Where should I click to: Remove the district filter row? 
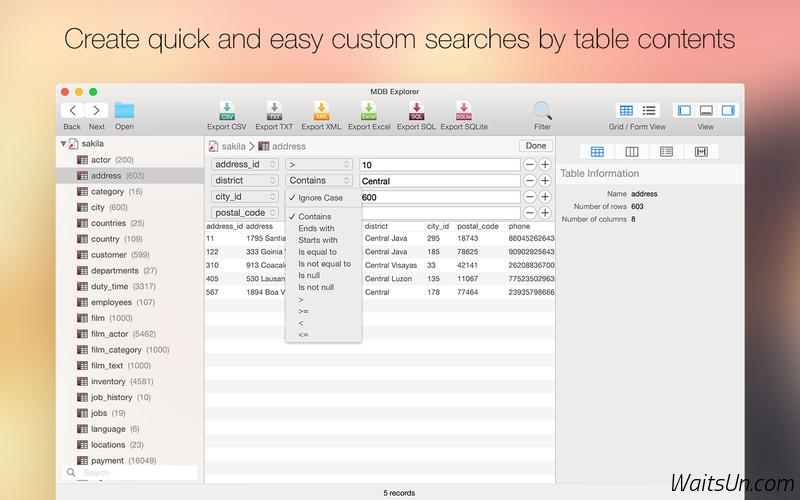(x=530, y=181)
